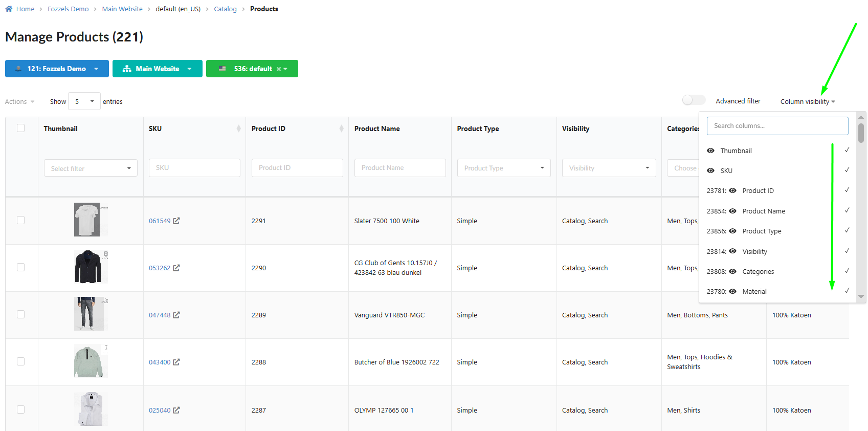Image resolution: width=868 pixels, height=431 pixels.
Task: Open external link icon beside SKU 061549
Action: [x=176, y=221]
